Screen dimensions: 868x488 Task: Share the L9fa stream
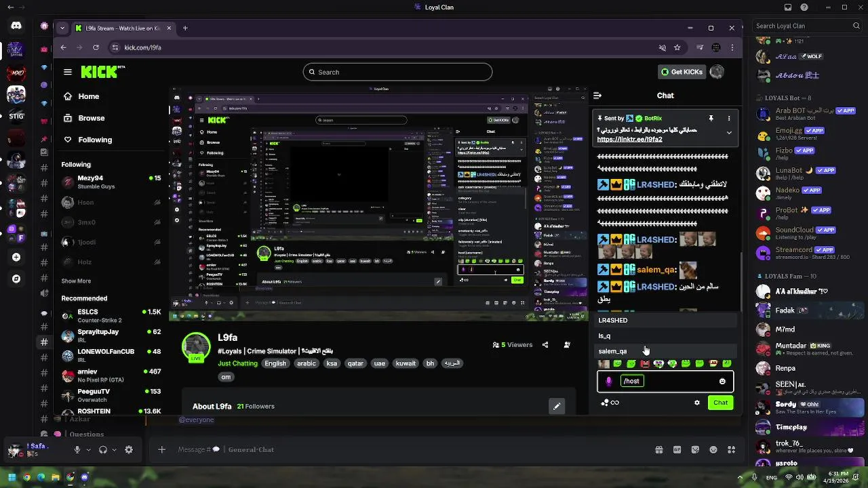pyautogui.click(x=545, y=345)
